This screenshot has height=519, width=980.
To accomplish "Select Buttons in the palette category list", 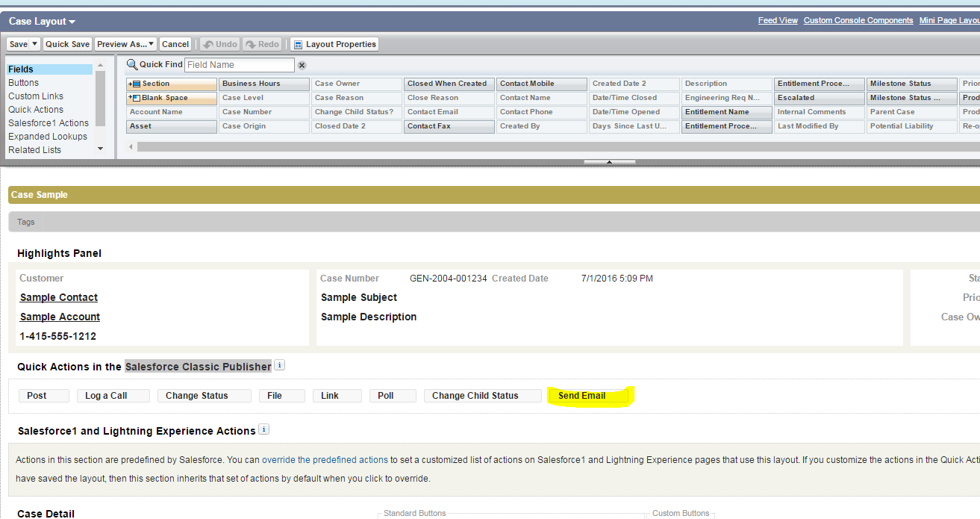I will (24, 83).
